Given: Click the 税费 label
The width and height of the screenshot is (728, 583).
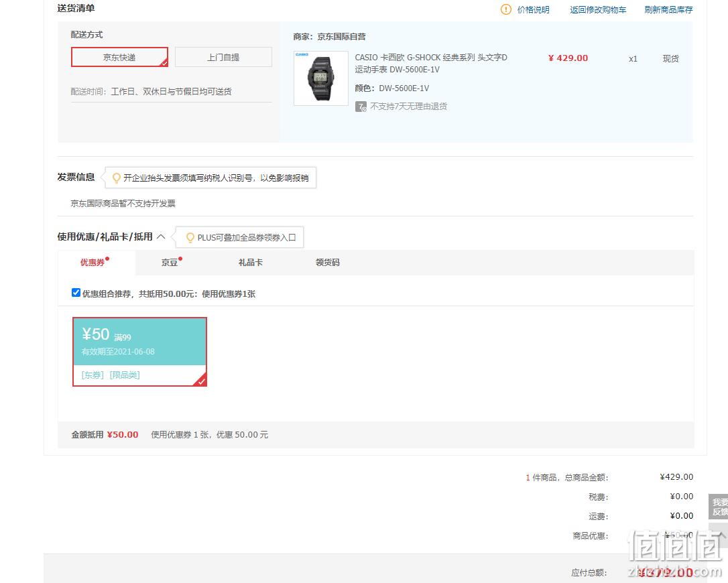Looking at the screenshot, I should click(x=598, y=497).
